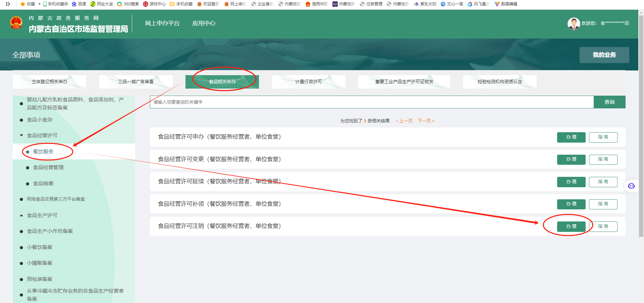644x303 pixels.
Task: Open the floating chatbot assistant icon
Action: click(631, 186)
